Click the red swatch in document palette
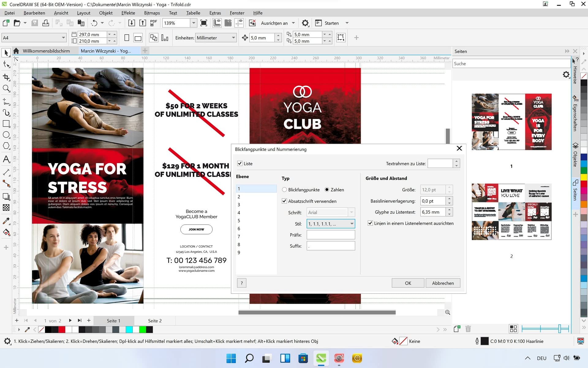The height and width of the screenshot is (368, 588). (x=62, y=330)
